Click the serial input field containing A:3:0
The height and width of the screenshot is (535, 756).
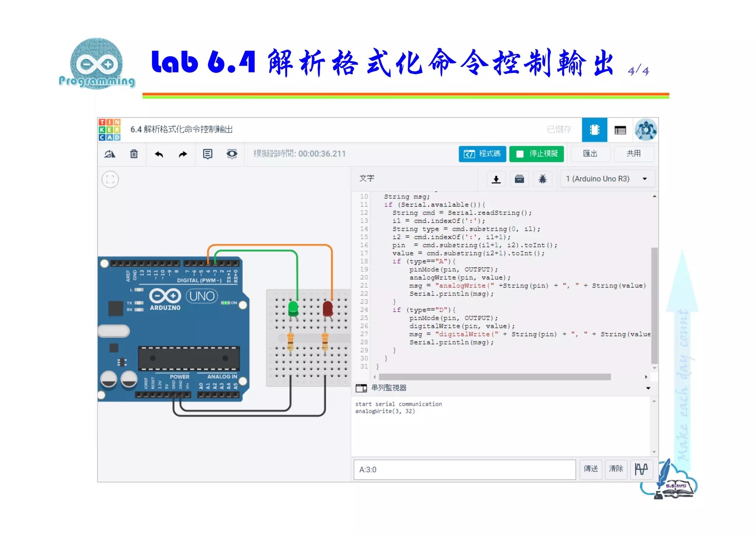point(464,470)
